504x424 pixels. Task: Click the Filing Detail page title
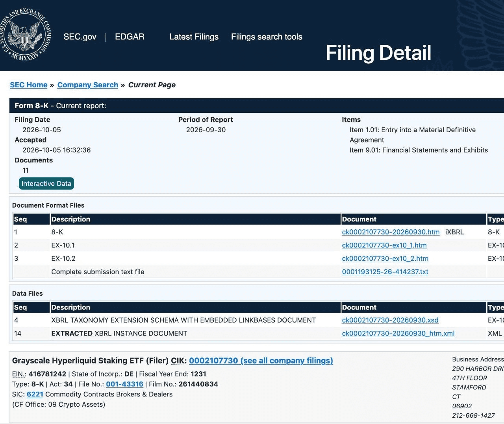coord(378,53)
